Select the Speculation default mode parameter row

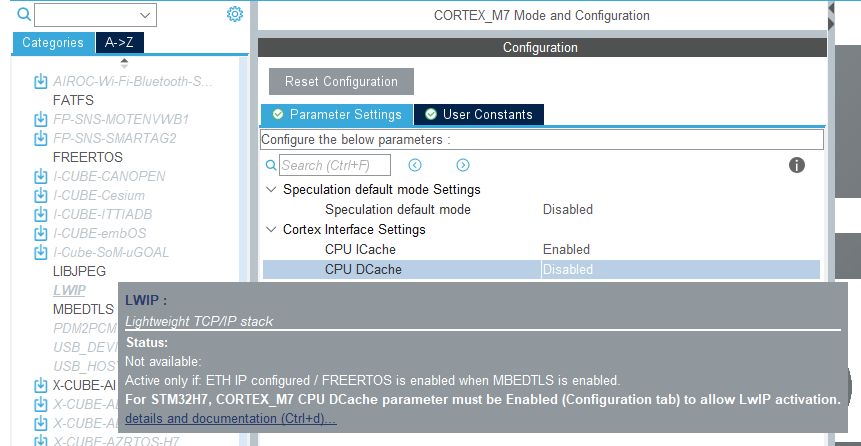[541, 209]
